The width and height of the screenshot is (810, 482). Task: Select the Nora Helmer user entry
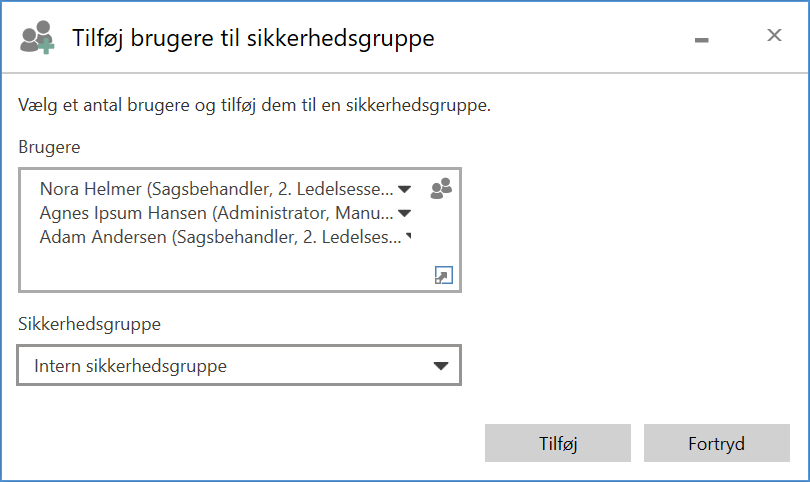215,188
